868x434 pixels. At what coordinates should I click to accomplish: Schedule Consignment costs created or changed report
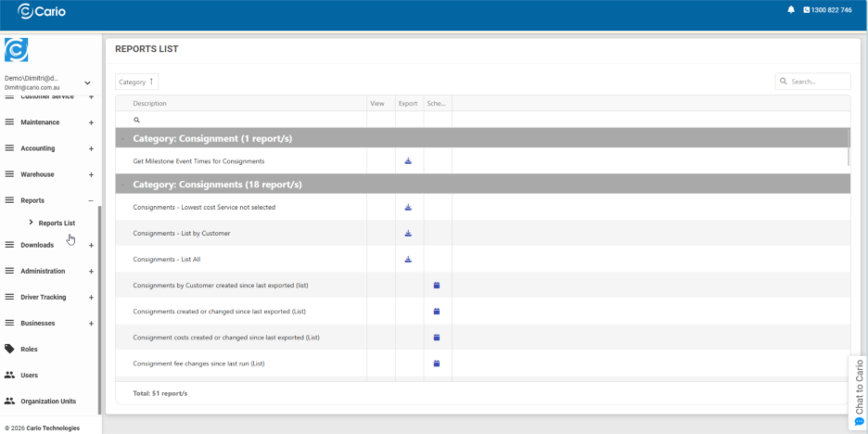[437, 338]
